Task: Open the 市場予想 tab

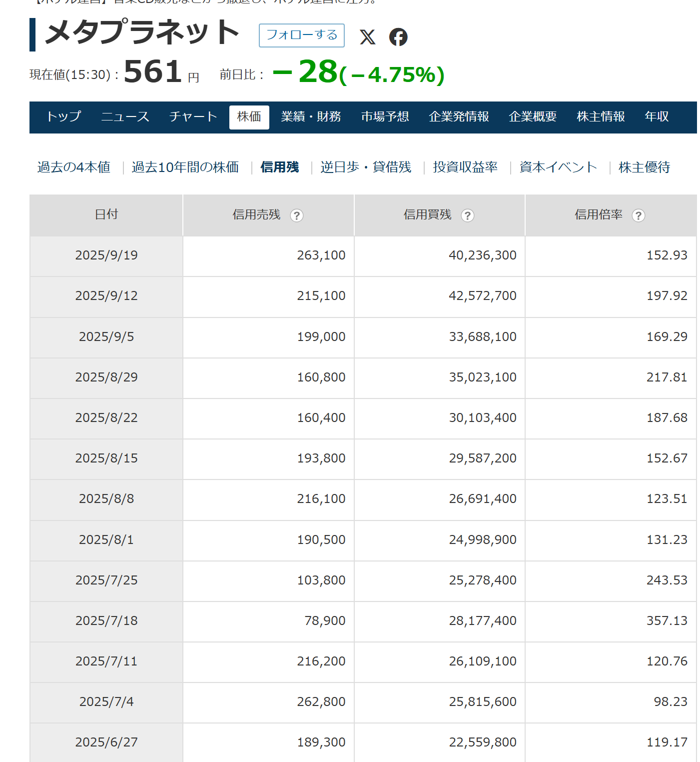Action: tap(385, 116)
